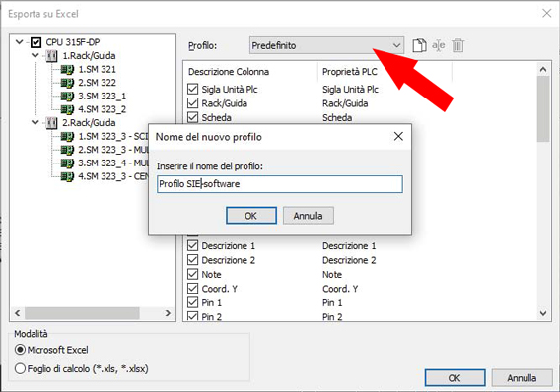Image resolution: width=560 pixels, height=392 pixels.
Task: Select the 2.Rack/Guida rack icon
Action: [x=52, y=123]
